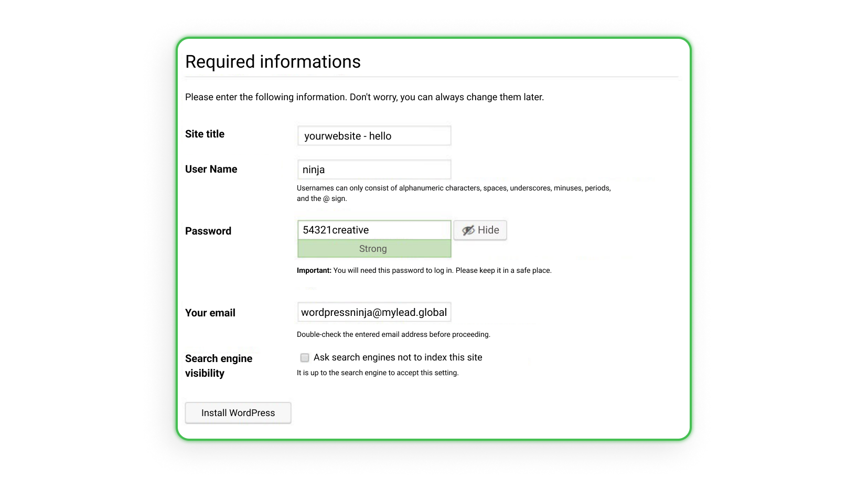Click the Search engine visibility label
Image resolution: width=868 pixels, height=478 pixels.
pyautogui.click(x=219, y=366)
